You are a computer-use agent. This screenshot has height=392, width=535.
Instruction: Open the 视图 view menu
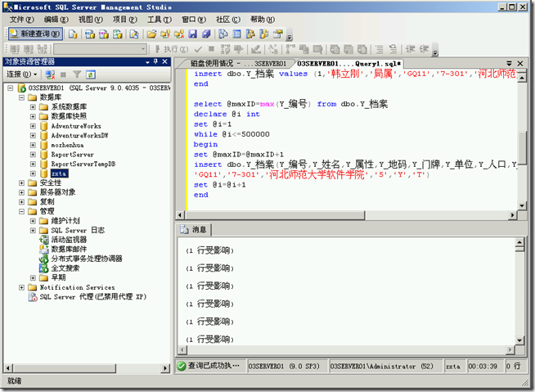[91, 20]
